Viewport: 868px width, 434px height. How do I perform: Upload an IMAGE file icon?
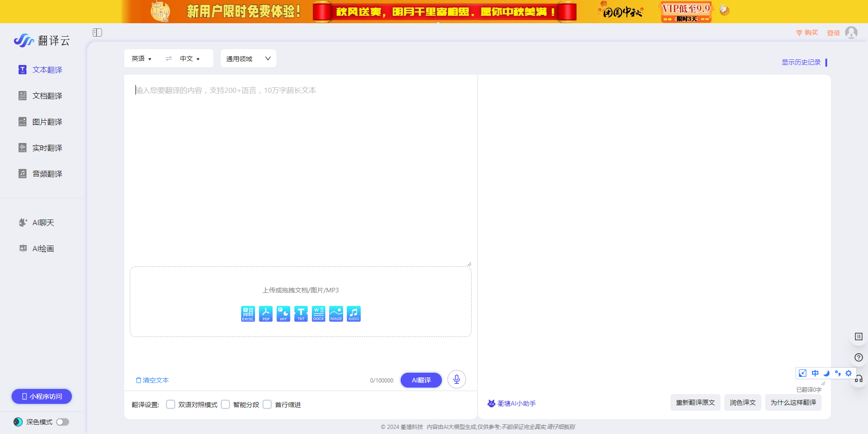[x=336, y=314]
